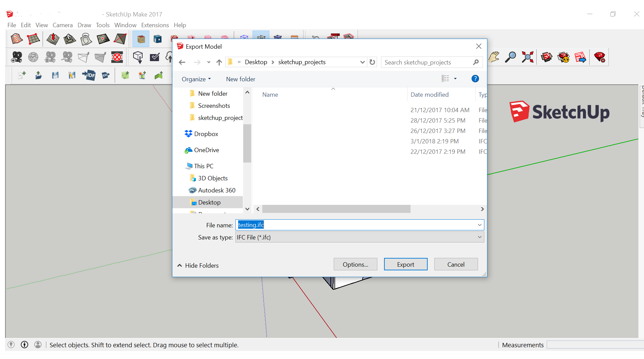Viewport: 644px width, 359px height.
Task: Open recent locations dropdown arrow
Action: tap(209, 62)
